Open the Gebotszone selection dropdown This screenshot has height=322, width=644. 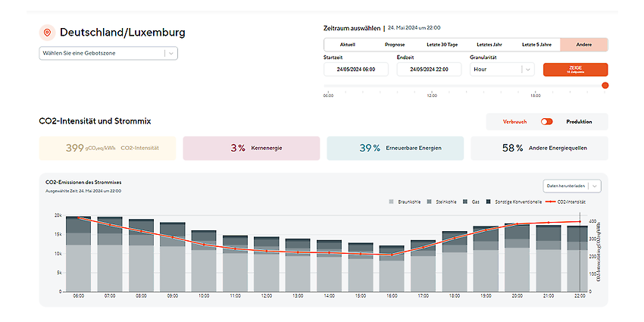click(x=108, y=53)
